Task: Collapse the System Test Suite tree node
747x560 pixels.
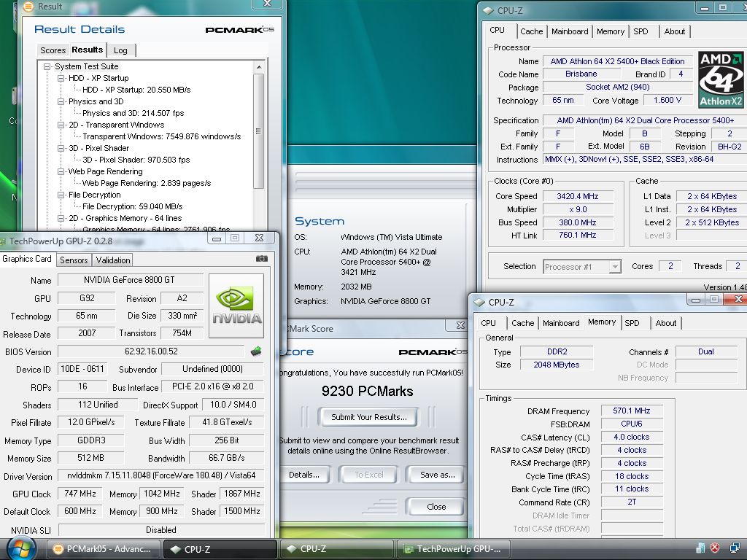Action: pyautogui.click(x=47, y=66)
